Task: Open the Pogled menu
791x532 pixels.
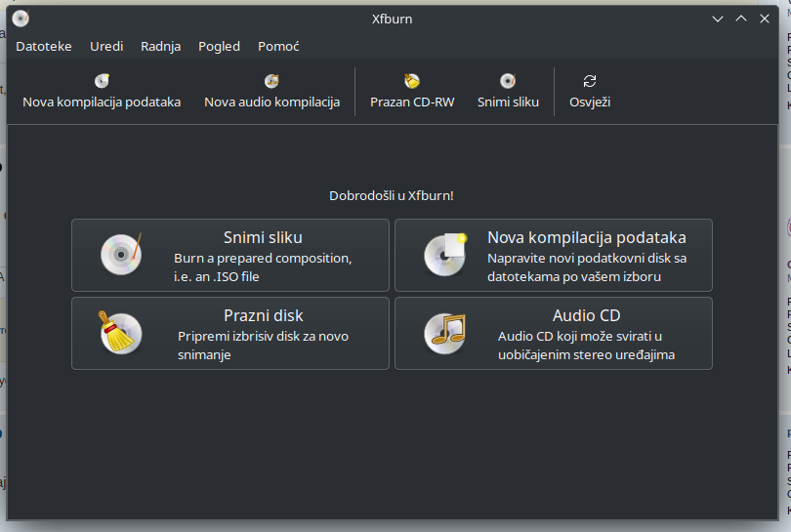Action: pyautogui.click(x=219, y=47)
